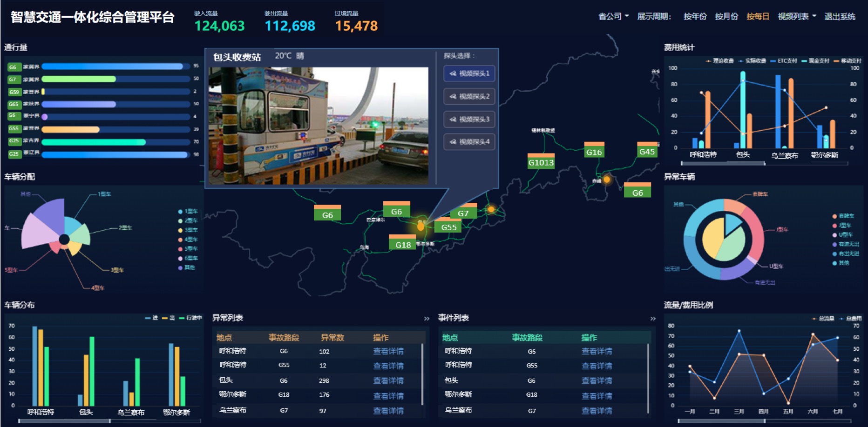Select the G45 route marker on map
This screenshot has height=427, width=868.
pos(647,152)
